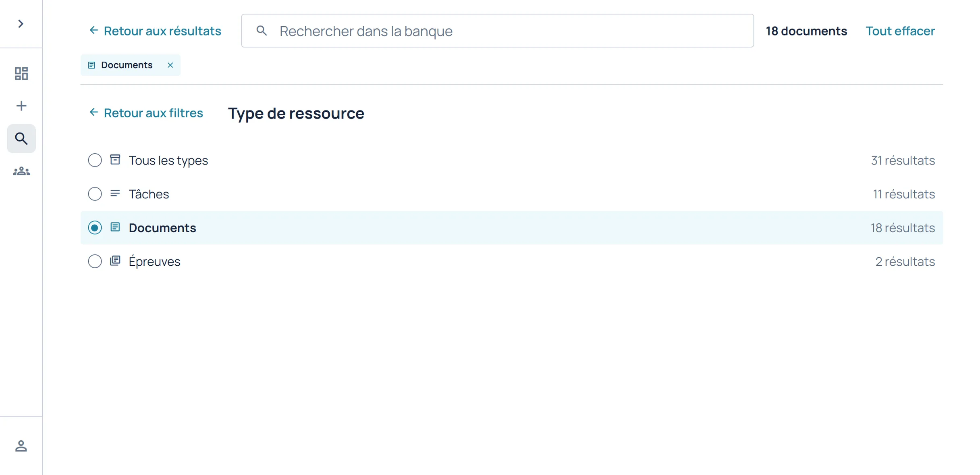Click the bold Documents row label
The image size is (980, 475).
coord(162,228)
